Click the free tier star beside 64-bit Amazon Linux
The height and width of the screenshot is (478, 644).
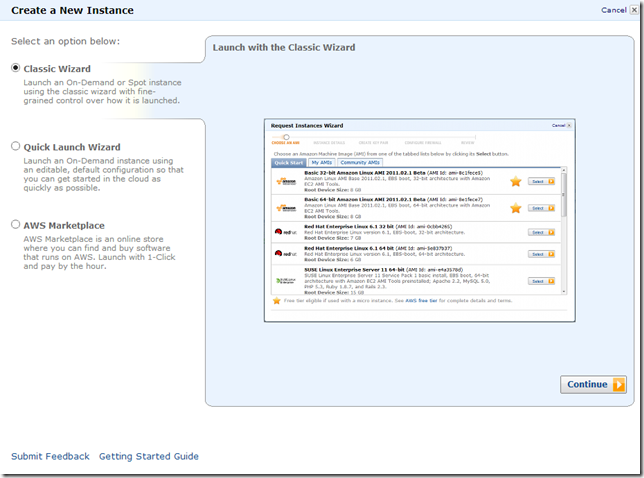click(x=516, y=208)
